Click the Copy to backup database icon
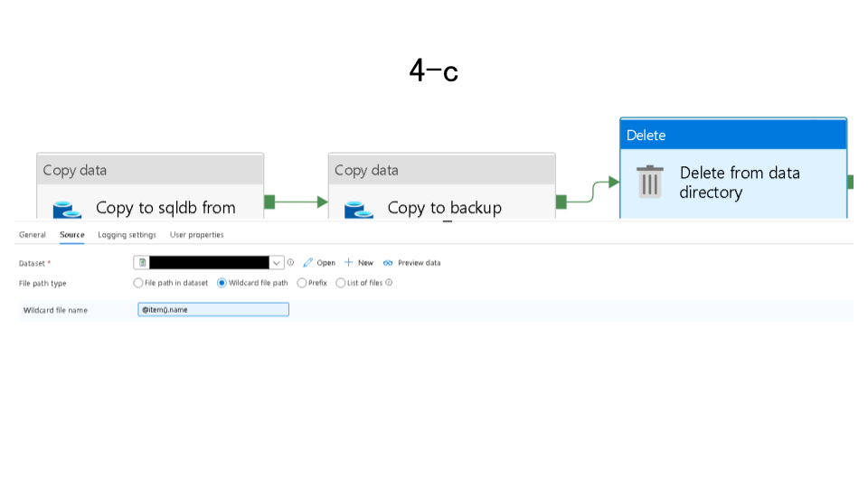 point(359,210)
